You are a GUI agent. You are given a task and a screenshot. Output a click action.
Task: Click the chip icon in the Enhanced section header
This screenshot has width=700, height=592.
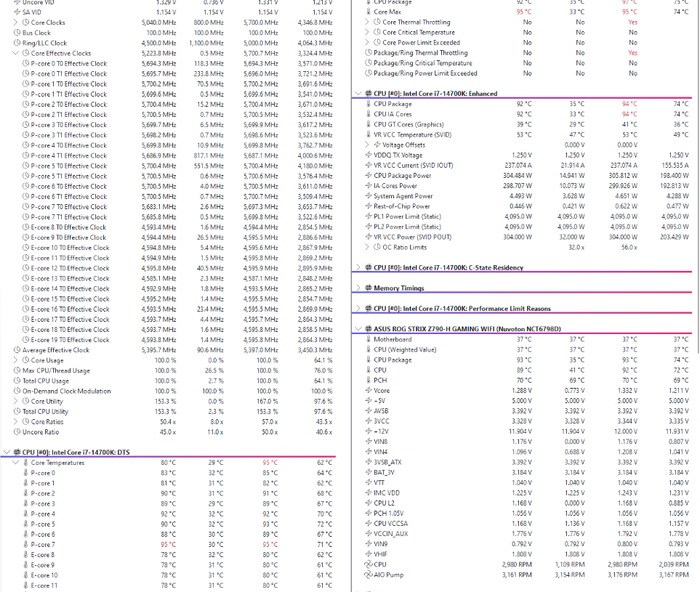coord(369,94)
